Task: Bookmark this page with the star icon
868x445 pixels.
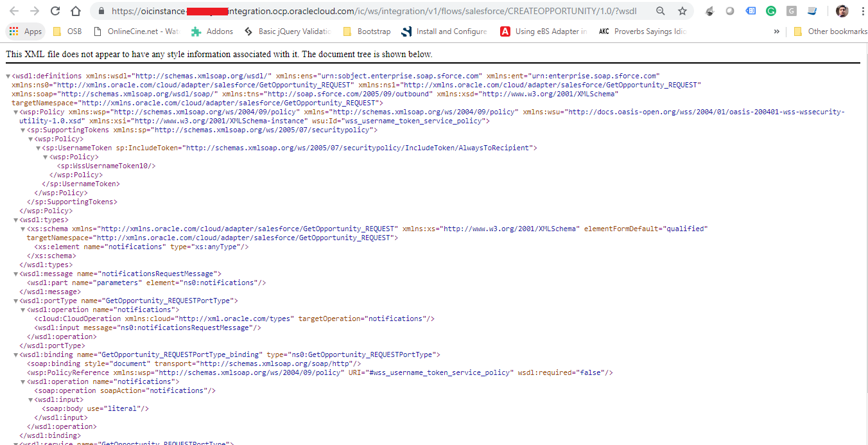Action: tap(682, 11)
